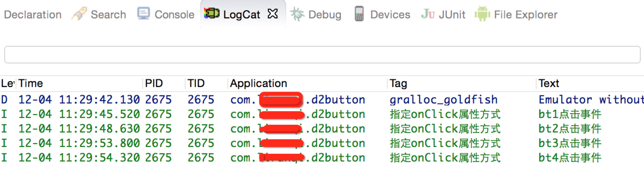Click the PID column header
This screenshot has height=176, width=644.
pos(154,83)
